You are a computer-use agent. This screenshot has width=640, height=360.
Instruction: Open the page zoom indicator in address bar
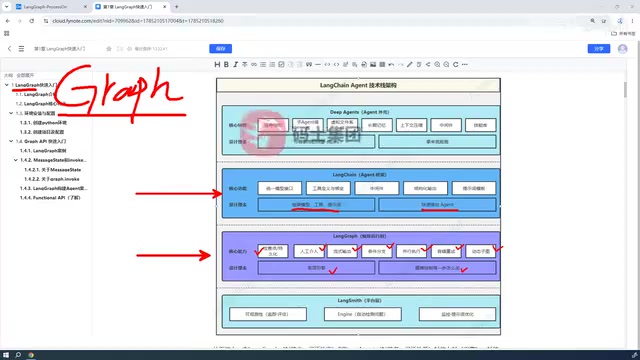592,21
